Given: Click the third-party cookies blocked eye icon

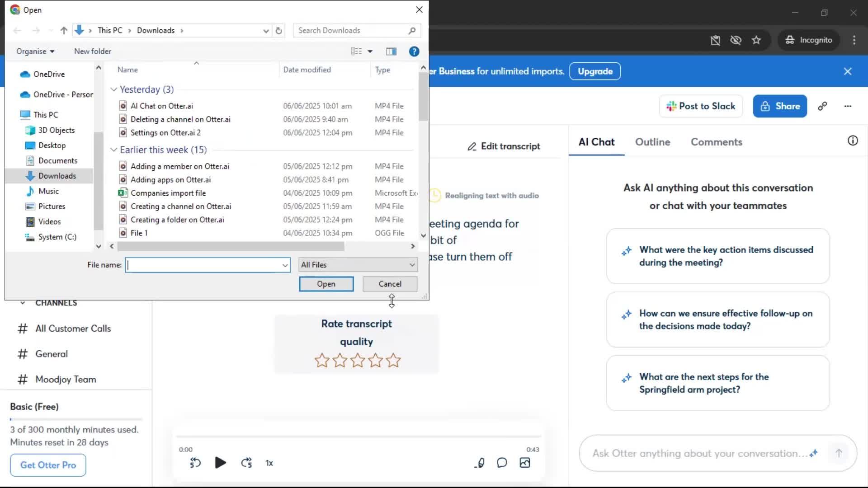Looking at the screenshot, I should click(x=736, y=40).
